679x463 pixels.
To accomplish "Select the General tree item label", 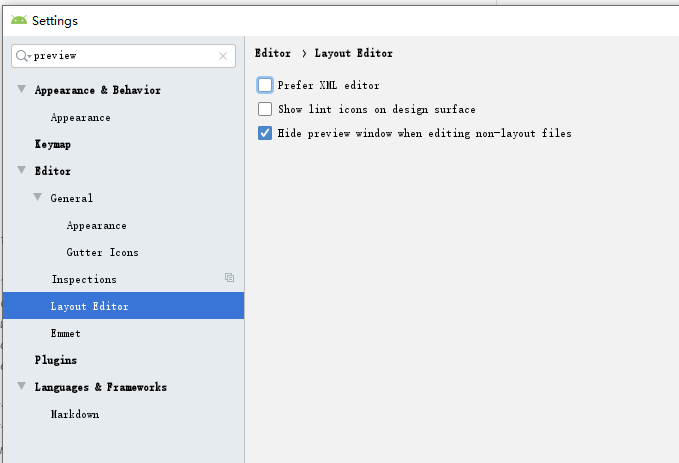I will (x=71, y=198).
